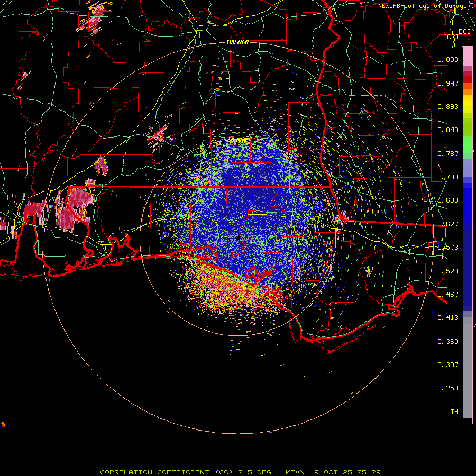
Task: Click the 0.467 scale label
Action: point(448,295)
